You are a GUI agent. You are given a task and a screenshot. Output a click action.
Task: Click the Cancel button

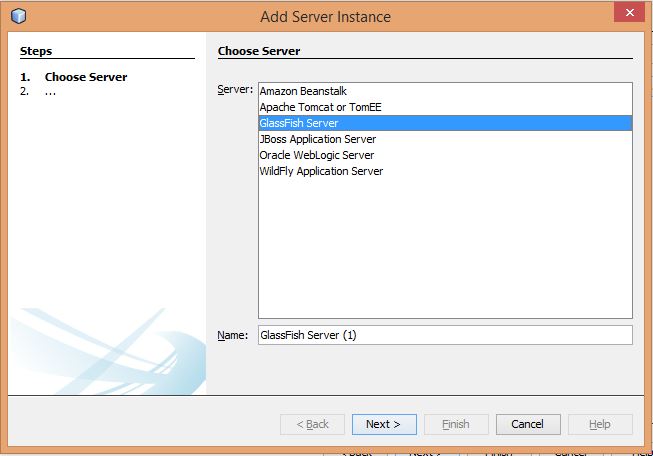pyautogui.click(x=527, y=424)
